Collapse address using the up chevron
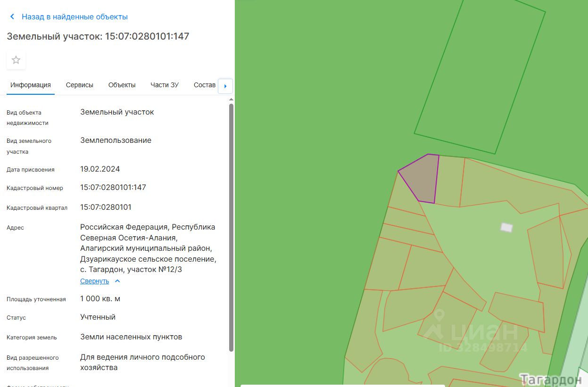The image size is (588, 387). click(117, 281)
